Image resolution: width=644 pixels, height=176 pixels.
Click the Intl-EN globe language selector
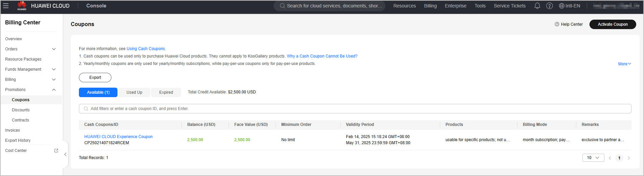(x=569, y=6)
